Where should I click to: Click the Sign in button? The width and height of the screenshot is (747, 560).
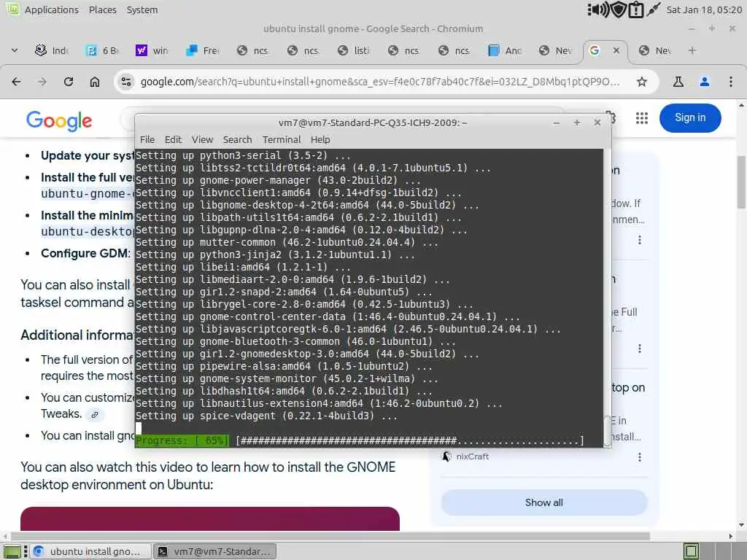point(690,118)
